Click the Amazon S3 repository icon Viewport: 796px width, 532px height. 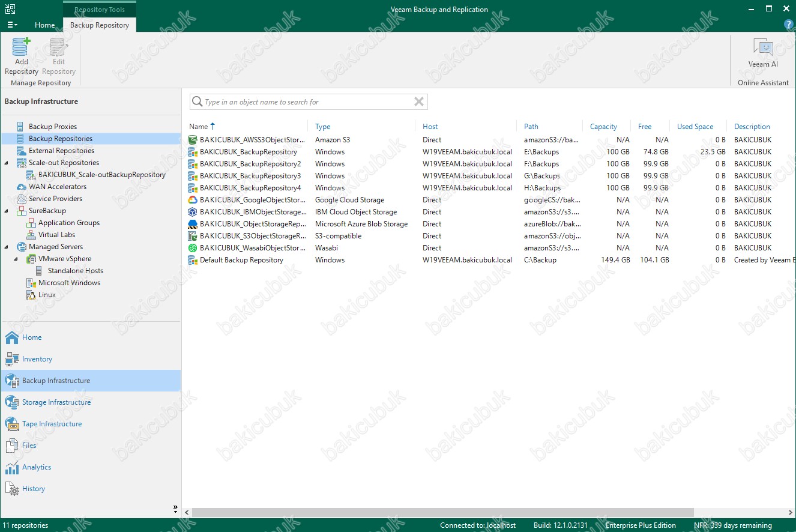pyautogui.click(x=193, y=140)
